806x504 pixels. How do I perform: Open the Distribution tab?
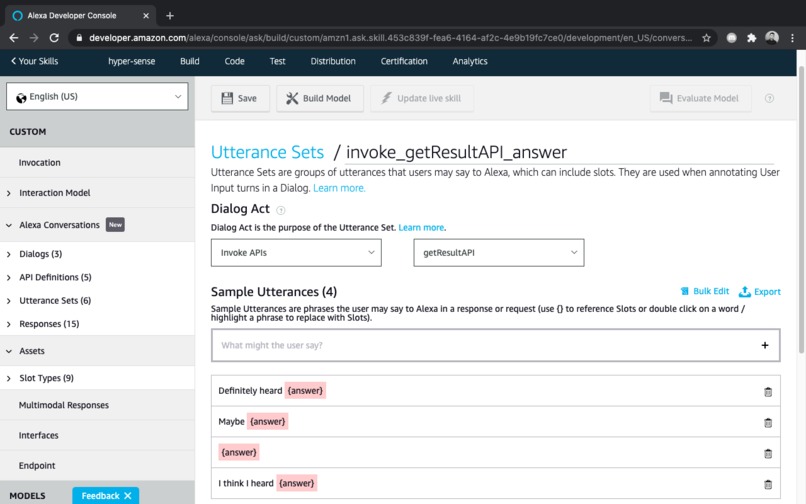[x=333, y=61]
